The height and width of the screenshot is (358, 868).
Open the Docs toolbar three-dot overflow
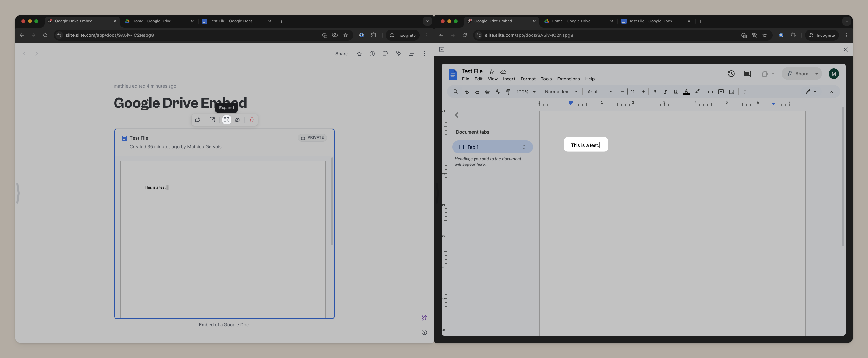(x=745, y=92)
